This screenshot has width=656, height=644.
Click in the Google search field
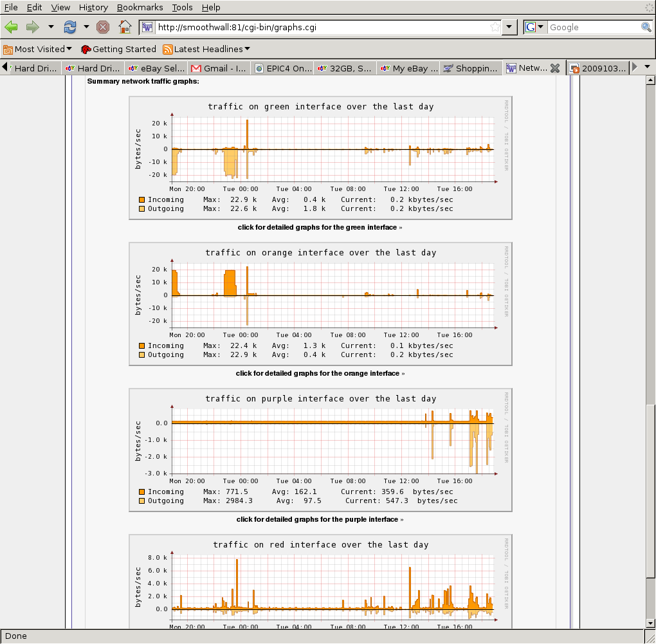pos(593,27)
